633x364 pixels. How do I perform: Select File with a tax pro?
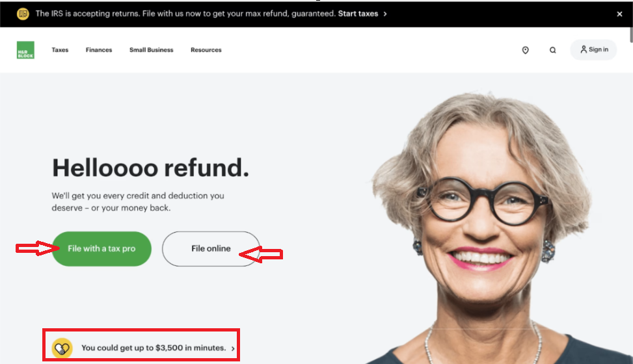[x=101, y=248]
